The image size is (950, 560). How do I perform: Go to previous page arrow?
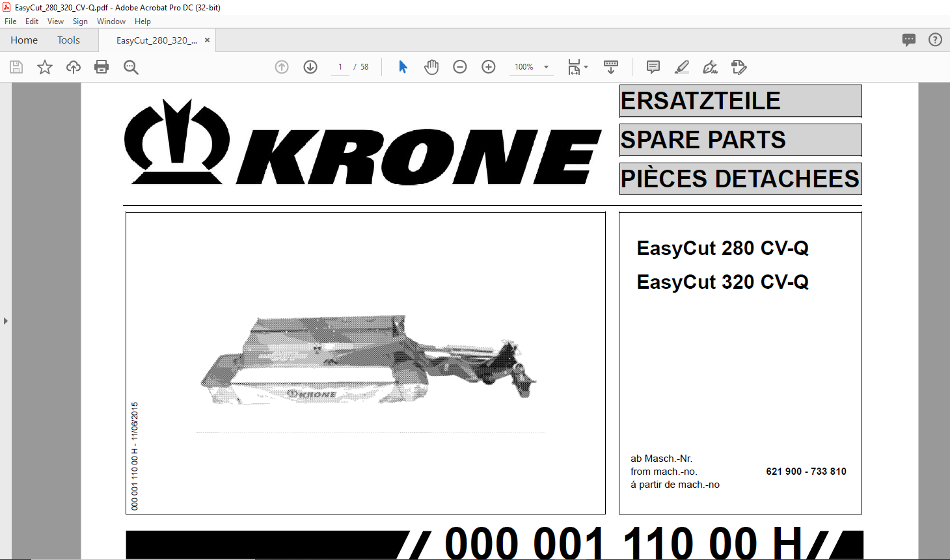282,67
